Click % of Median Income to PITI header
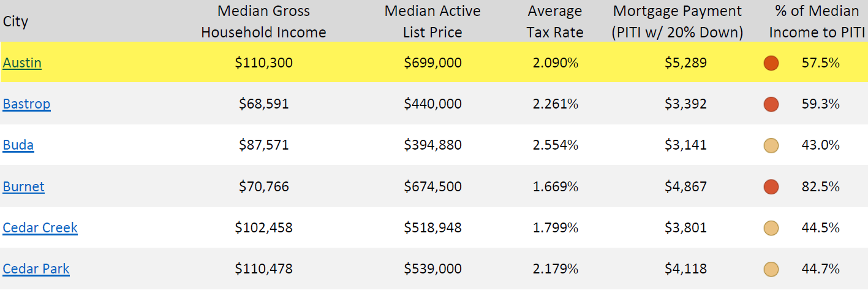Image resolution: width=868 pixels, height=290 pixels. 814,21
